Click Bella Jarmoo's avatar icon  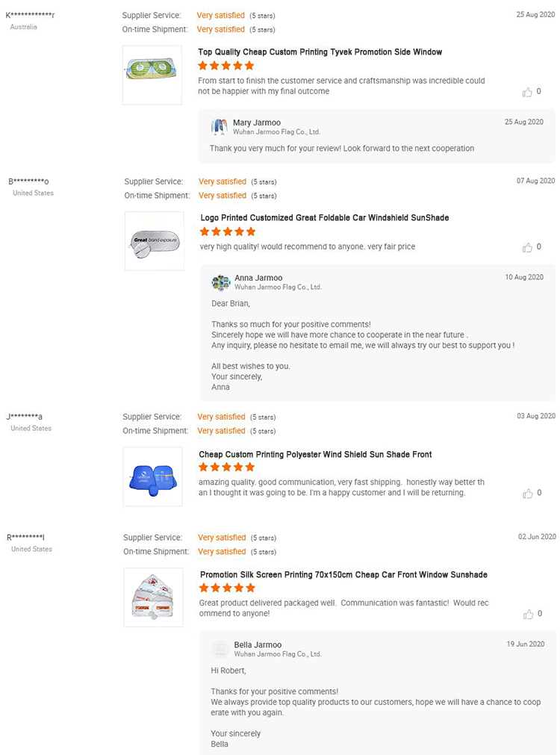tap(220, 649)
